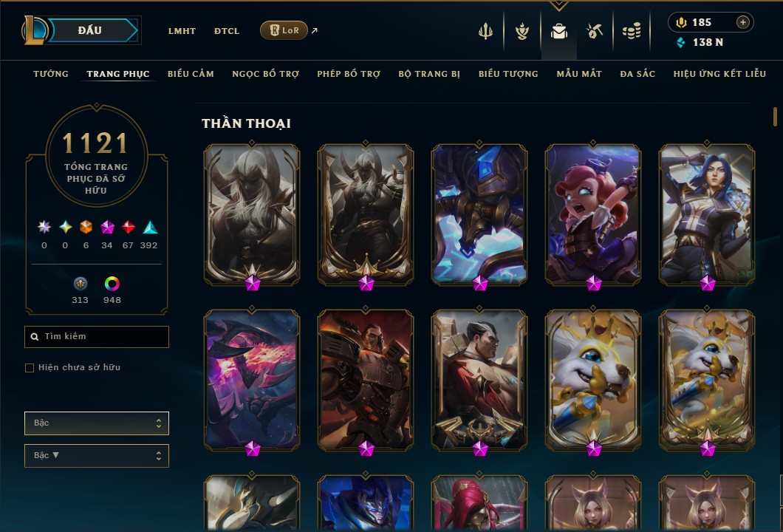783x532 pixels.
Task: Expand the top center chevron arrow
Action: [x=558, y=5]
